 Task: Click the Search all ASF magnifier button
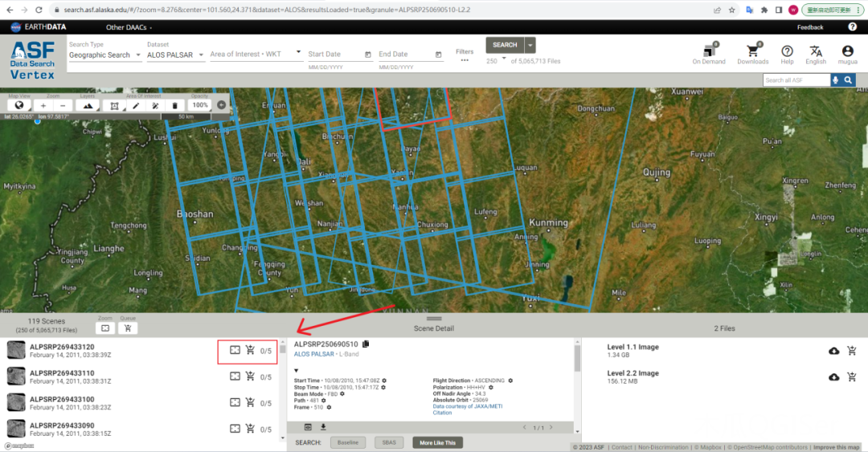848,80
